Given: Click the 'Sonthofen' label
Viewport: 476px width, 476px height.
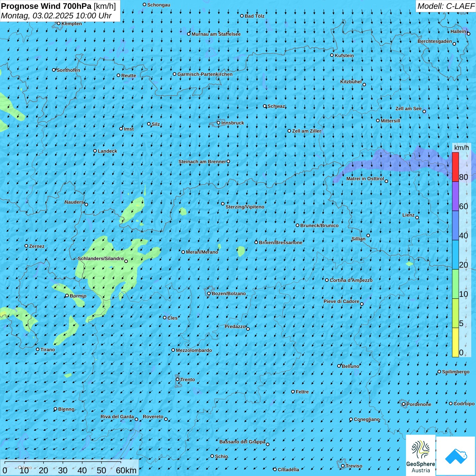Looking at the screenshot, I should [68, 70].
